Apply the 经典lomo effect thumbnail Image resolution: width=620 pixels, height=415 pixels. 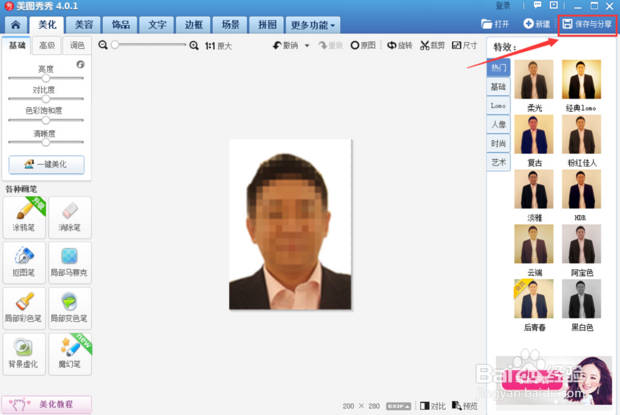581,79
